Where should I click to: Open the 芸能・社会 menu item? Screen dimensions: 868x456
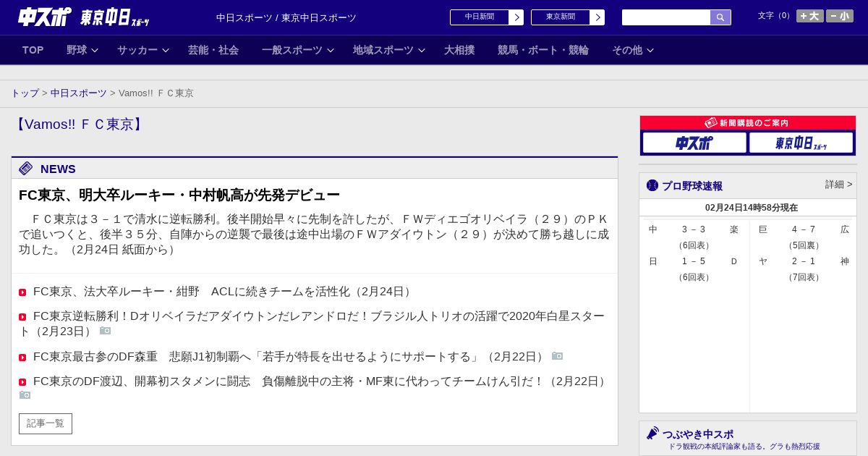tap(213, 50)
